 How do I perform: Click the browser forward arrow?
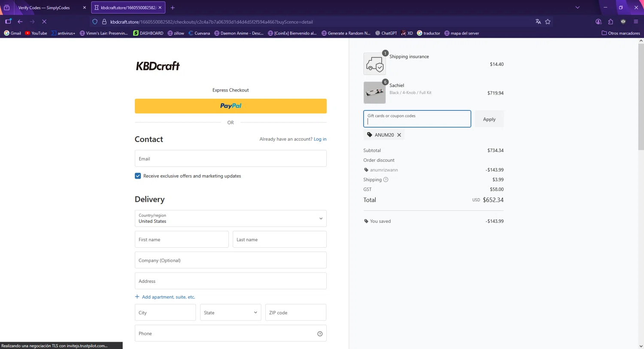[32, 21]
